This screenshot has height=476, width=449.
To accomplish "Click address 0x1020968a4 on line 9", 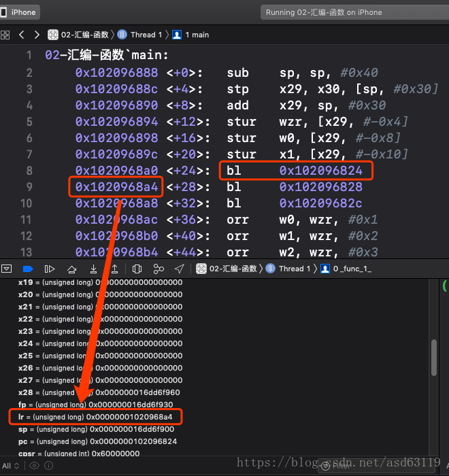I will point(116,187).
